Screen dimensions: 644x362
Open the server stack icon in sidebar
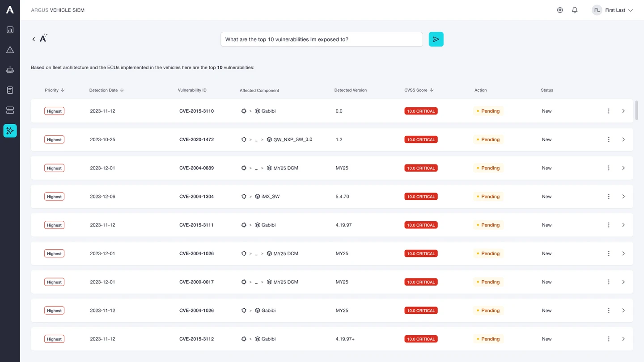(10, 110)
